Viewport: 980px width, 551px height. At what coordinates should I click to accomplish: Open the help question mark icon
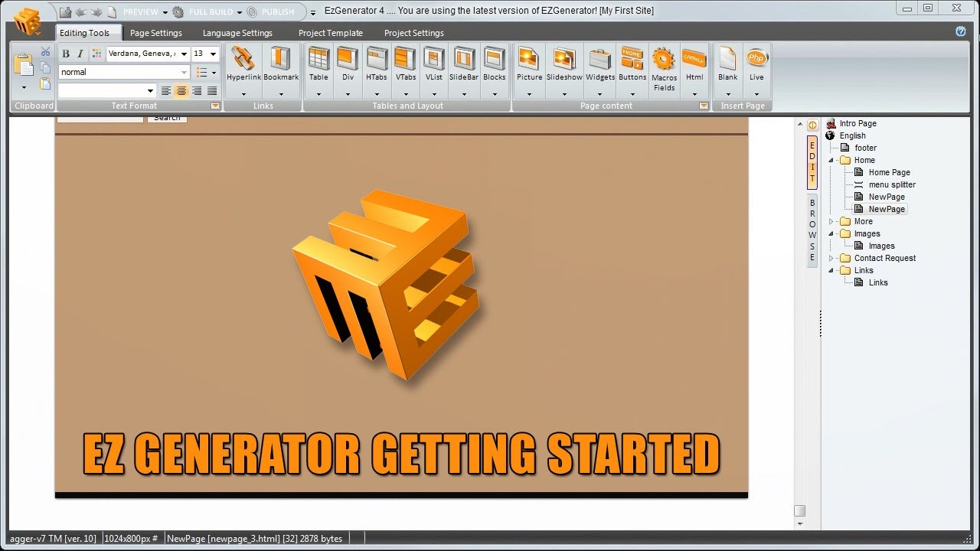[961, 31]
